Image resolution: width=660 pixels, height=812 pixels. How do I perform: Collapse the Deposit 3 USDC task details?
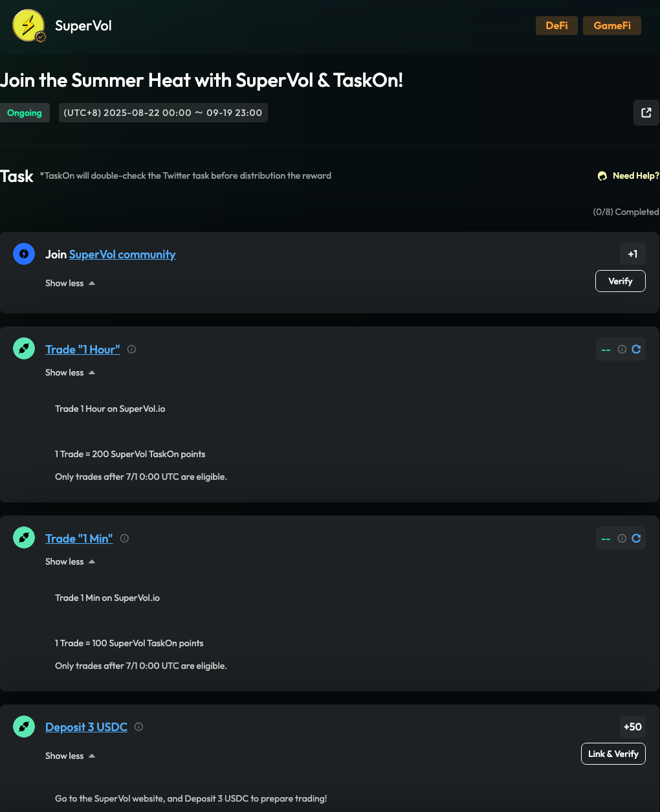click(70, 756)
